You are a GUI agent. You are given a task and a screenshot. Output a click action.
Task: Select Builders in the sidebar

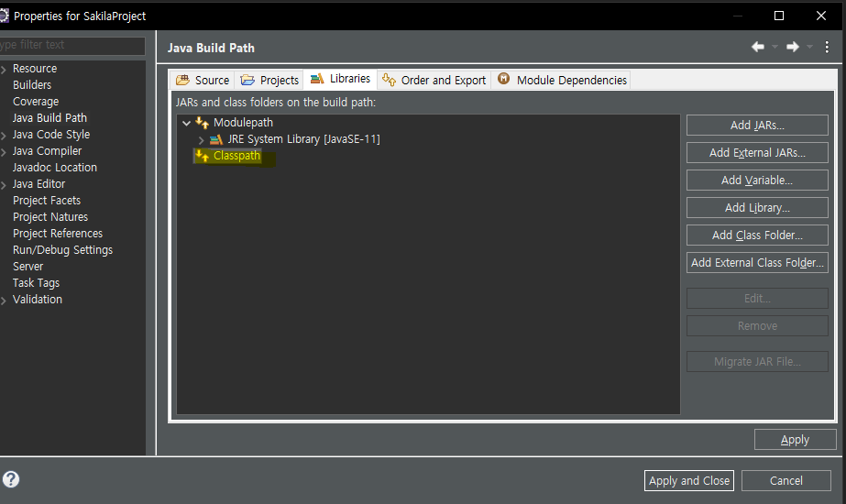pos(32,84)
